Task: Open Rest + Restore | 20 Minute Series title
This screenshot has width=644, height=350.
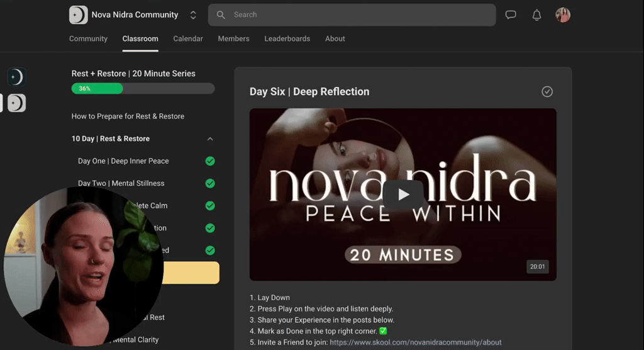Action: click(133, 74)
